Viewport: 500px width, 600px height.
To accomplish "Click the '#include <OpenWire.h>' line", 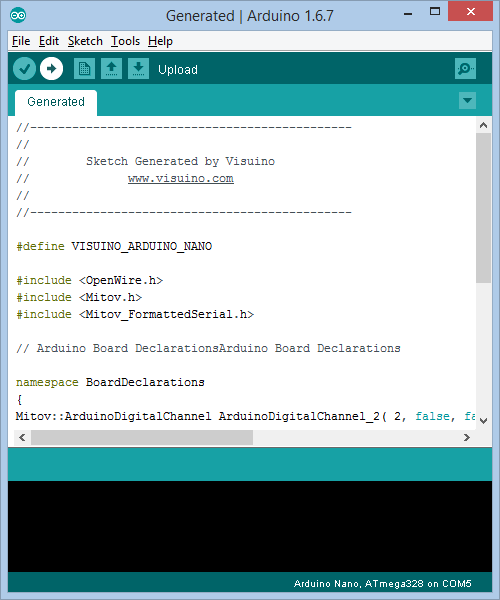I will 90,280.
